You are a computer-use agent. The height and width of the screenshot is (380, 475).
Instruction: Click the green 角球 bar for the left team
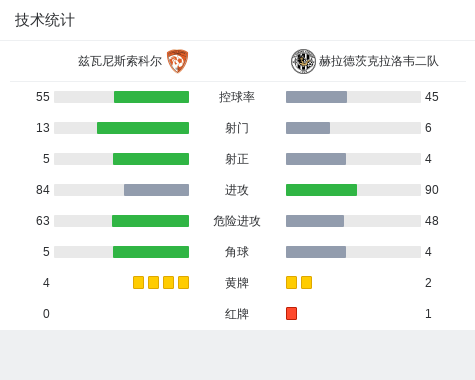(151, 252)
